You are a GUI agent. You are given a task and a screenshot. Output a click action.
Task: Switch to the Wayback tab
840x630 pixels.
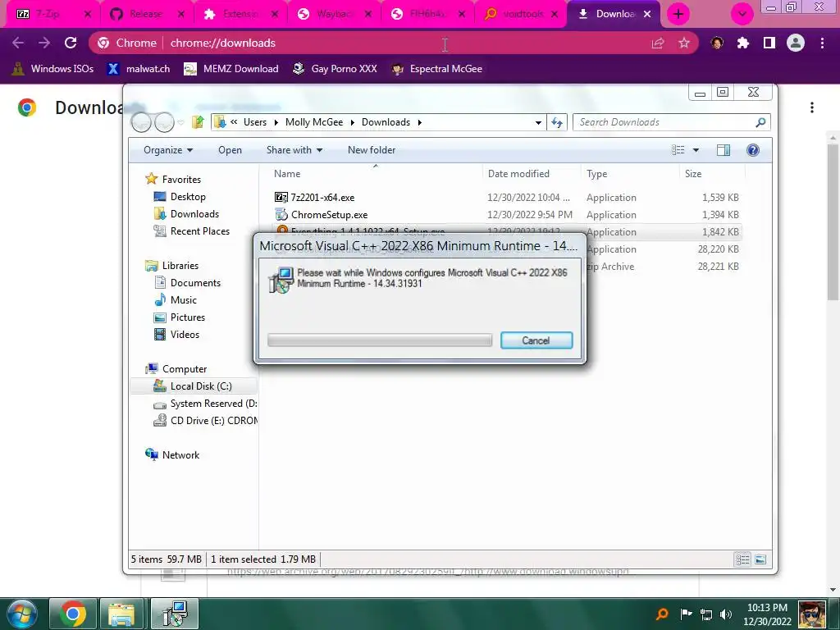click(x=335, y=14)
